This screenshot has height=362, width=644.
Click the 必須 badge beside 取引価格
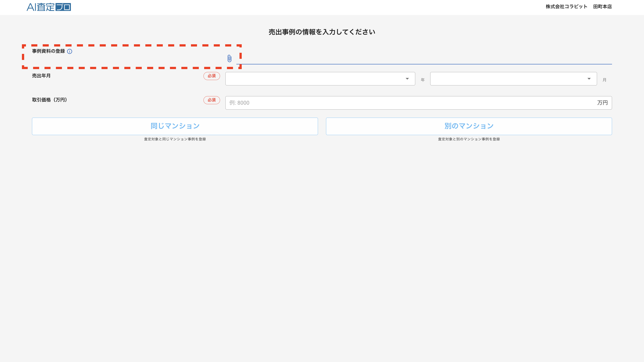point(212,100)
